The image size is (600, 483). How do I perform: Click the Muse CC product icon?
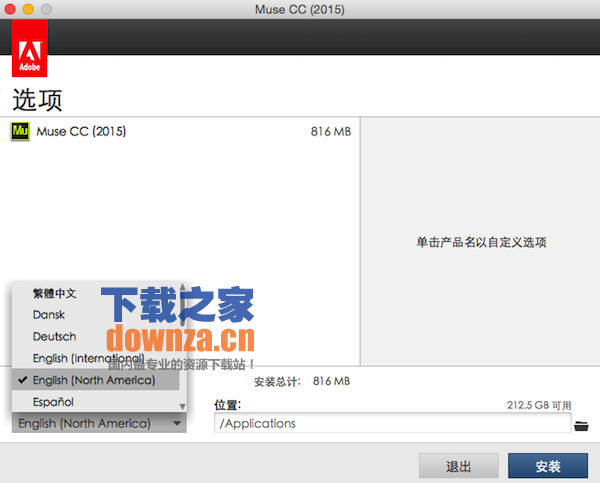[20, 132]
